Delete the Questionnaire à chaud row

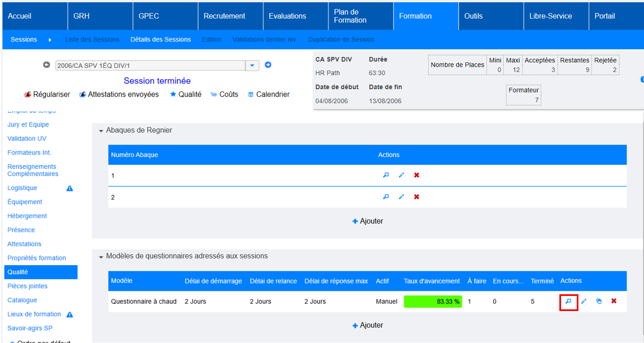[614, 302]
